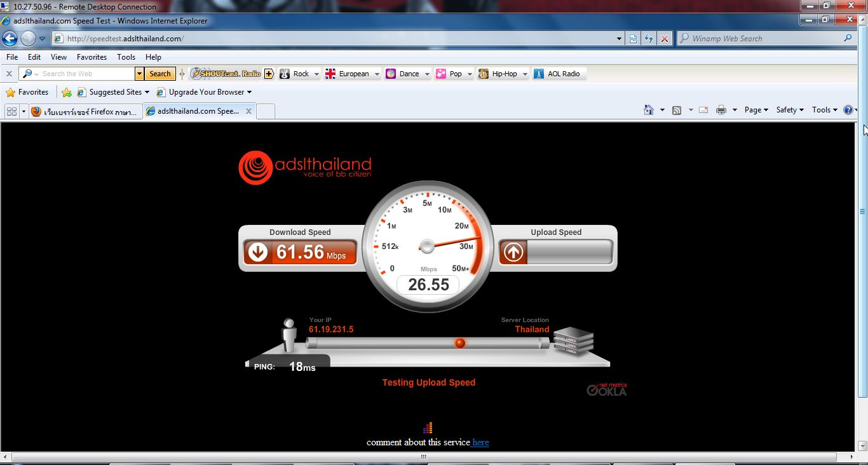The height and width of the screenshot is (465, 868).
Task: Click the server stack icon under Thailand
Action: coord(573,341)
